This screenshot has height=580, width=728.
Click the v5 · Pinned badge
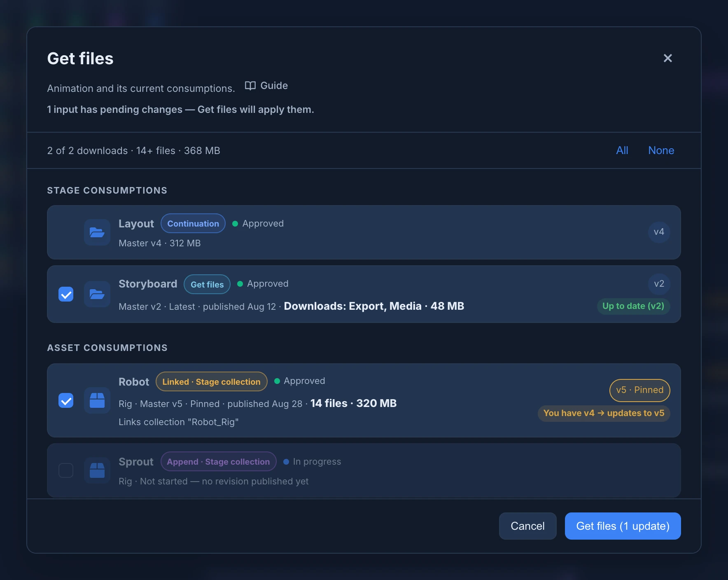point(639,390)
